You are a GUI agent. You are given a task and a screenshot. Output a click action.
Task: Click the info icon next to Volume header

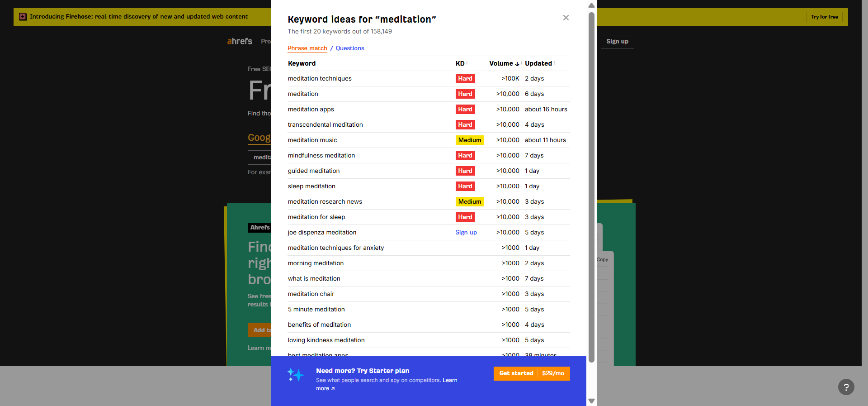click(x=522, y=63)
